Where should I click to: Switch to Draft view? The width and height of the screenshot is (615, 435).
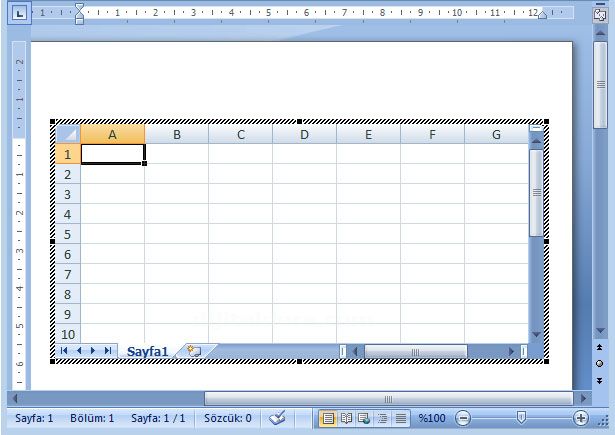pos(400,419)
